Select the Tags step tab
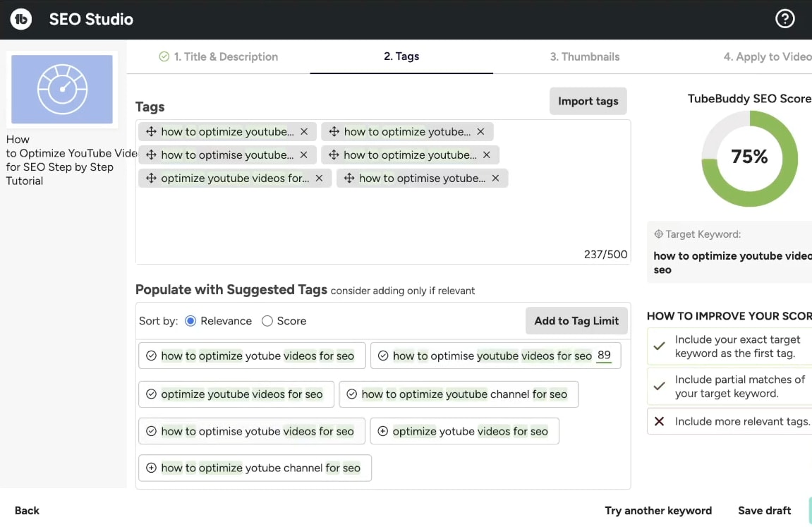Screen dimensions: 812x527 [401, 56]
